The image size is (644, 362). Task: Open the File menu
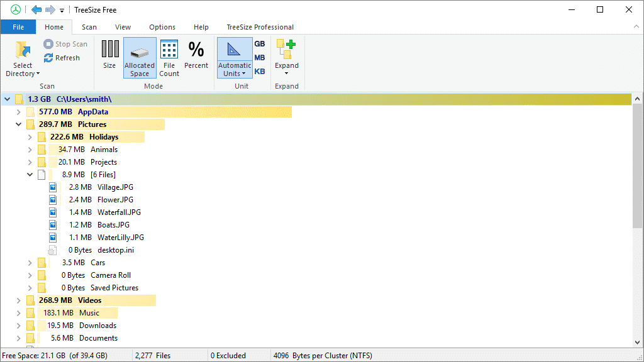coord(18,27)
